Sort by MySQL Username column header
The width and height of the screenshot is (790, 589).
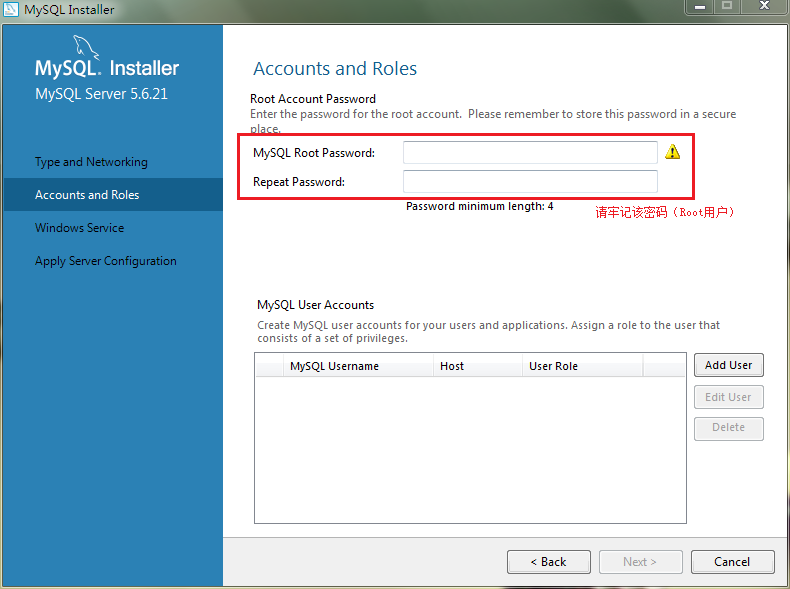coord(334,366)
